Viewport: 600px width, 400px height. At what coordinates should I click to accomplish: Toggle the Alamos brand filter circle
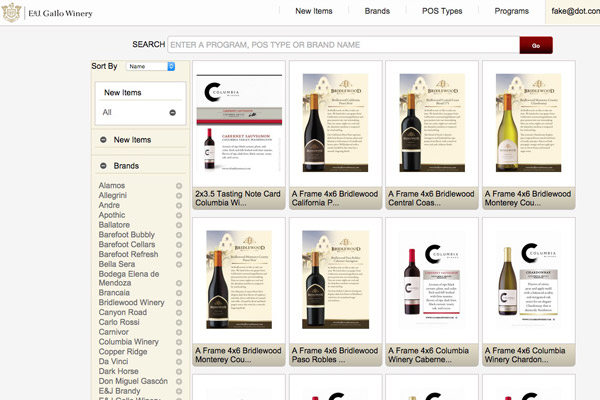pos(179,186)
